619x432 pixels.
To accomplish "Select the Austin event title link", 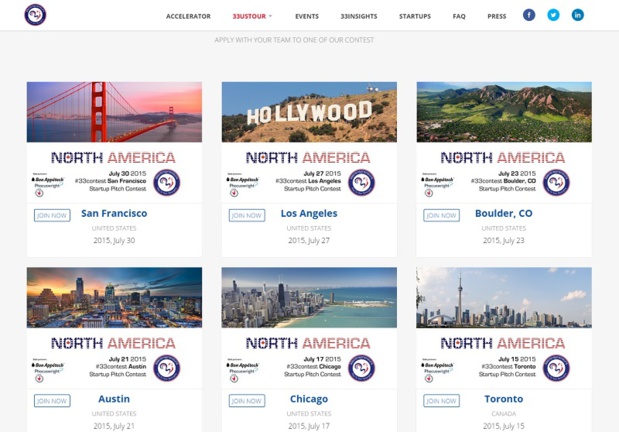I will pyautogui.click(x=114, y=399).
